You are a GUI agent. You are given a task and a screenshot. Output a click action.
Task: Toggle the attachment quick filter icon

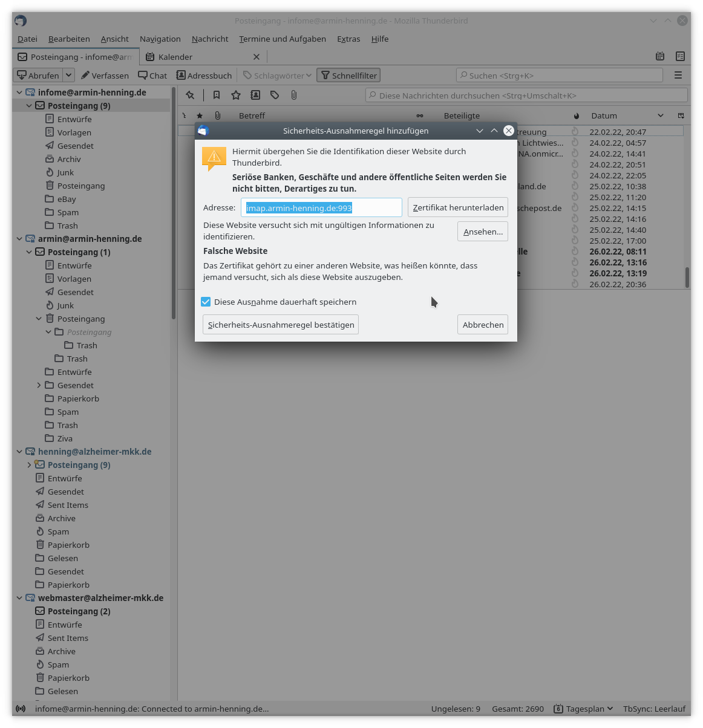tap(294, 95)
